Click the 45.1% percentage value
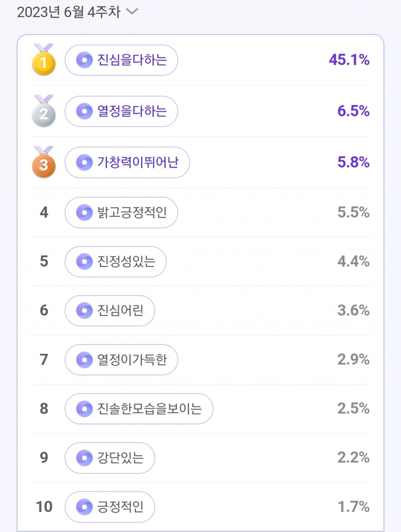Screen dimensions: 401x532 coord(349,60)
